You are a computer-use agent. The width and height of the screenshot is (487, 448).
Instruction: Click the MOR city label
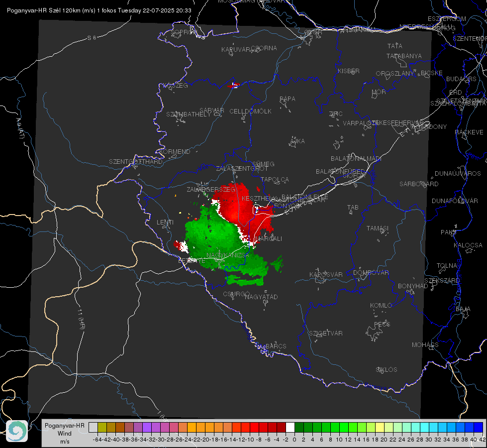[x=379, y=92]
